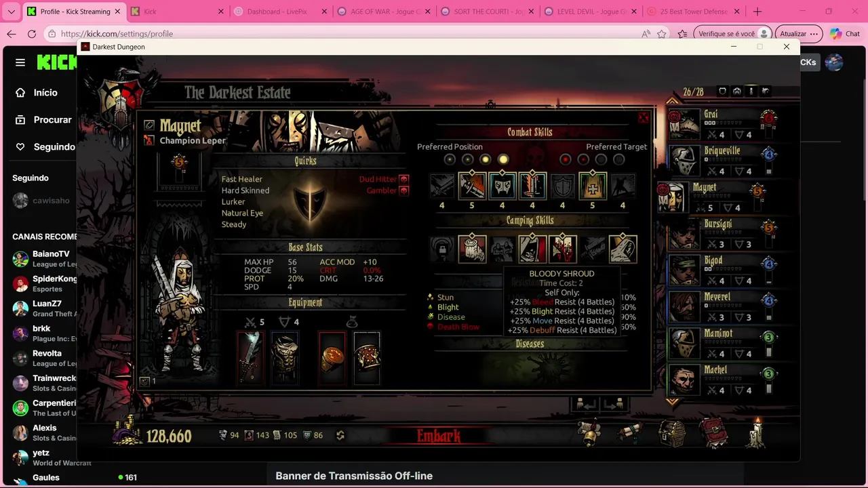Image resolution: width=868 pixels, height=488 pixels.
Task: Go to Início in Kick sidebar
Action: [x=38, y=93]
